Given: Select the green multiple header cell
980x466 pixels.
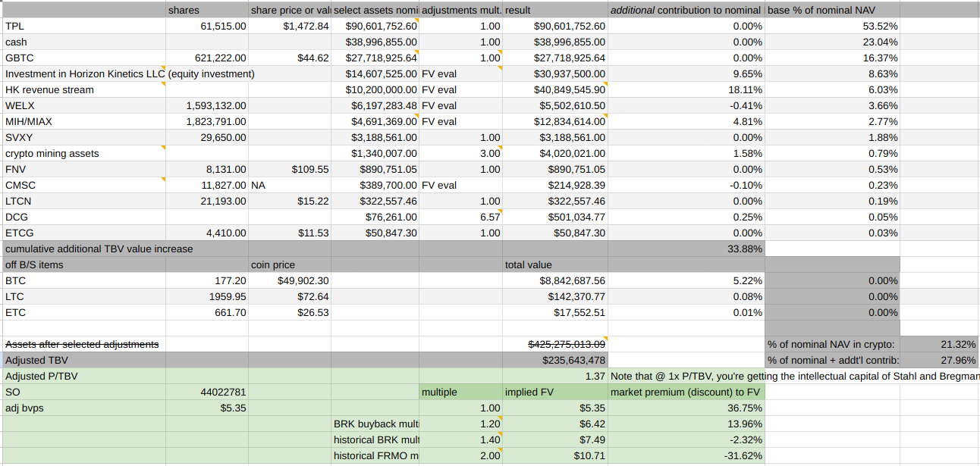Looking at the screenshot, I should click(460, 392).
